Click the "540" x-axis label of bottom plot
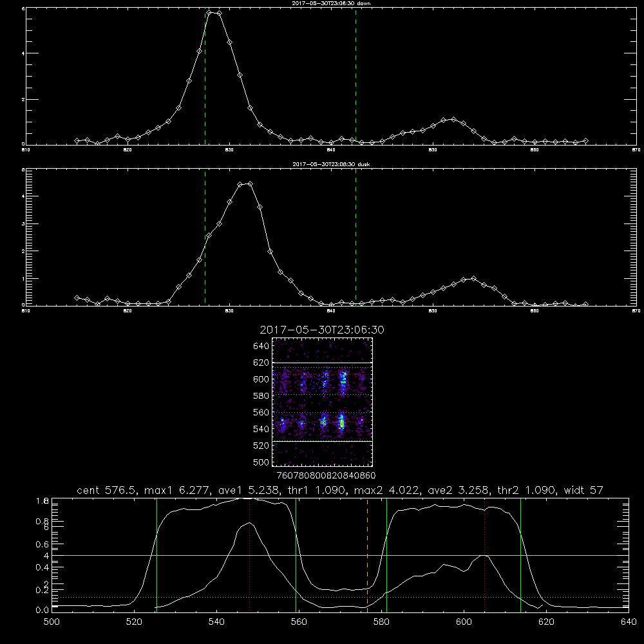This screenshot has height=644, width=644. pyautogui.click(x=216, y=621)
